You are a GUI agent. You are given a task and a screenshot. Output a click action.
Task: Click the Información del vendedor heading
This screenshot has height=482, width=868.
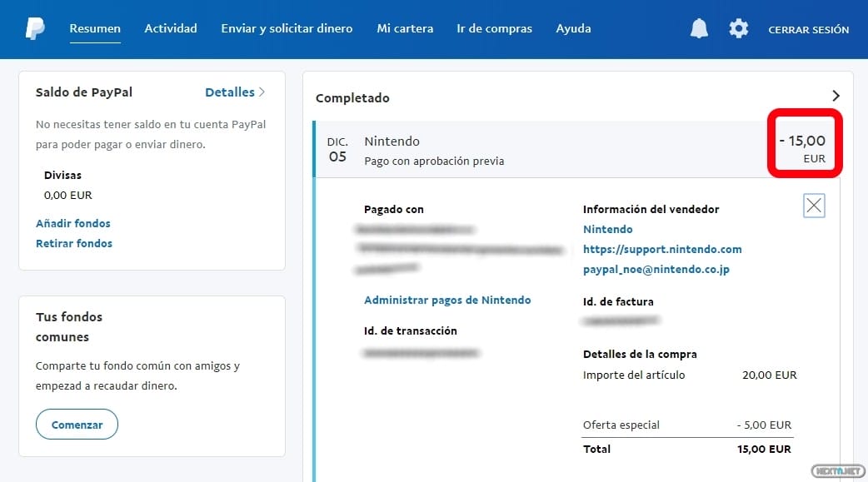click(651, 209)
